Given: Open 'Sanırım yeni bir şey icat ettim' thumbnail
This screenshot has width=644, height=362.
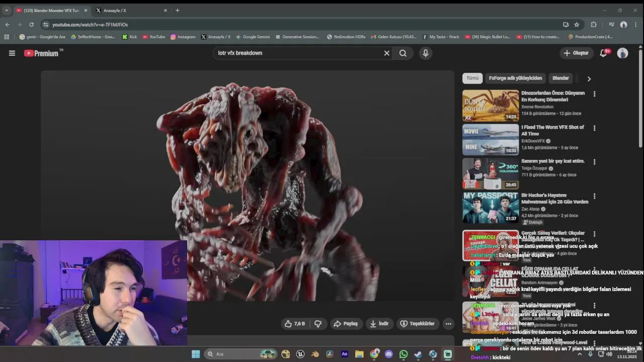Looking at the screenshot, I should (x=491, y=173).
